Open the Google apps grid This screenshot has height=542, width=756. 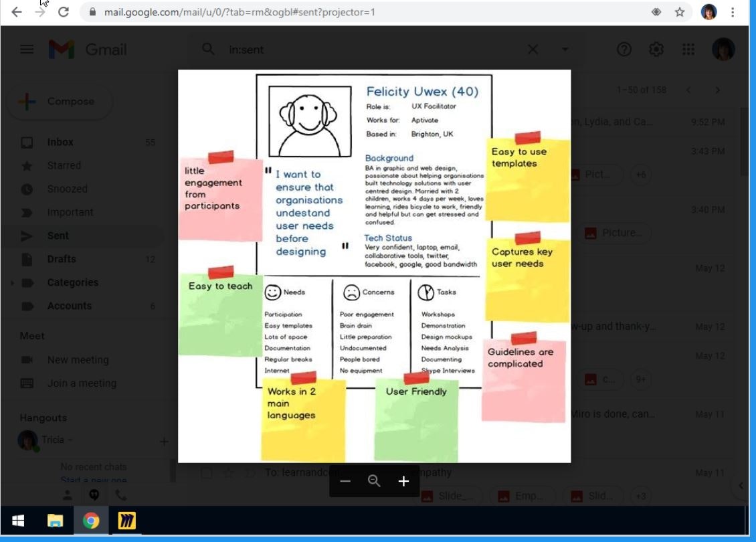tap(688, 50)
